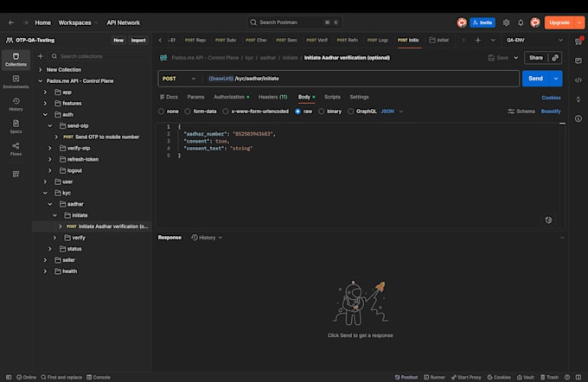Select the GraphQL body type
The image size is (588, 382).
350,111
